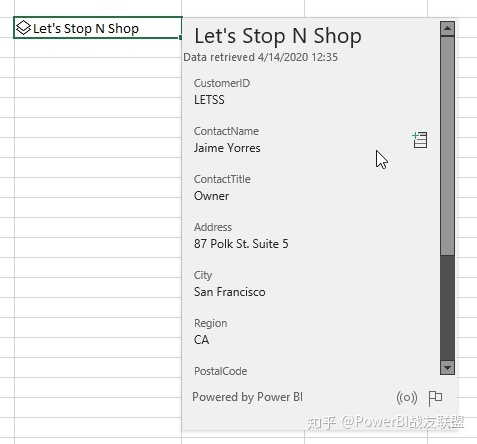
Task: Select the CA region value
Action: coord(201,340)
